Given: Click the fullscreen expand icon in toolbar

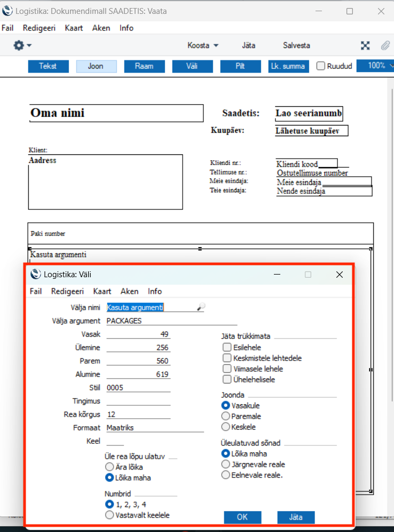Looking at the screenshot, I should 365,45.
